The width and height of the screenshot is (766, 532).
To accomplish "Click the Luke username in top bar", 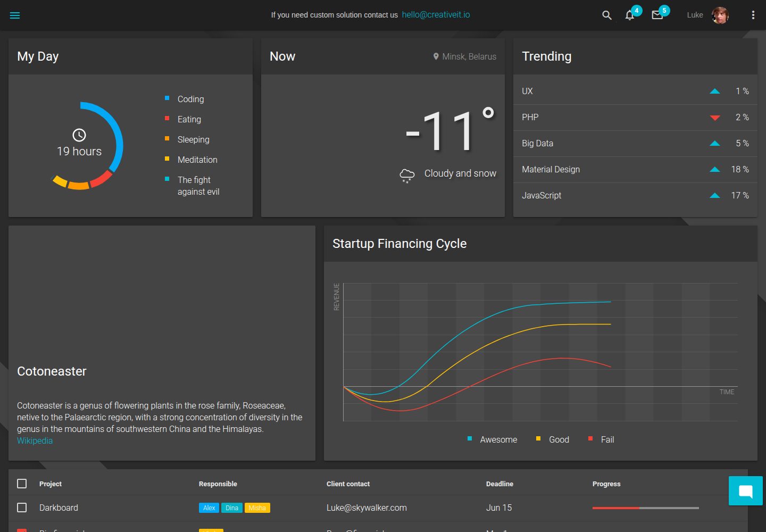I will pos(695,15).
